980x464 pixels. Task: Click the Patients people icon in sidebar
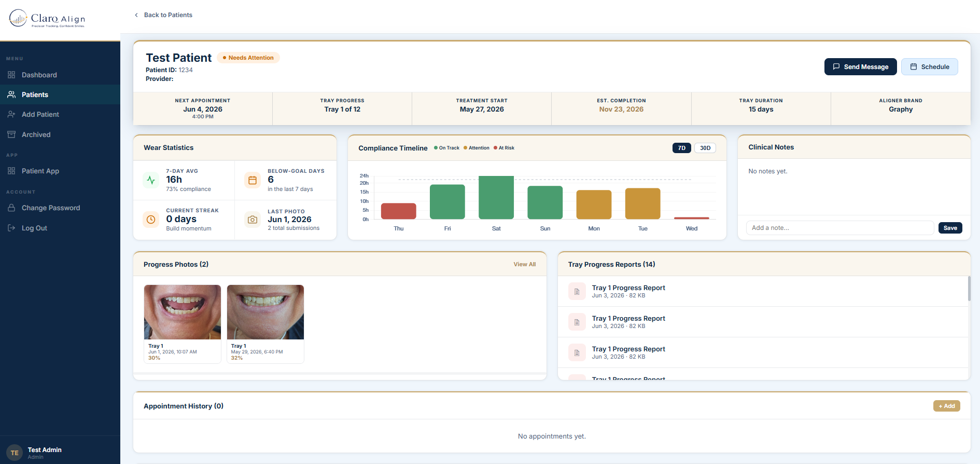coord(11,94)
